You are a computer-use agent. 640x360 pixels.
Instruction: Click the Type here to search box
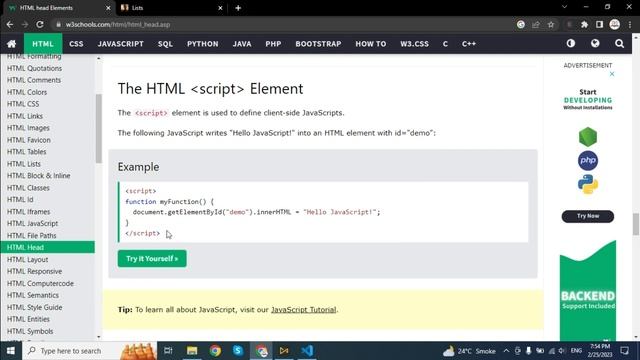(x=90, y=351)
